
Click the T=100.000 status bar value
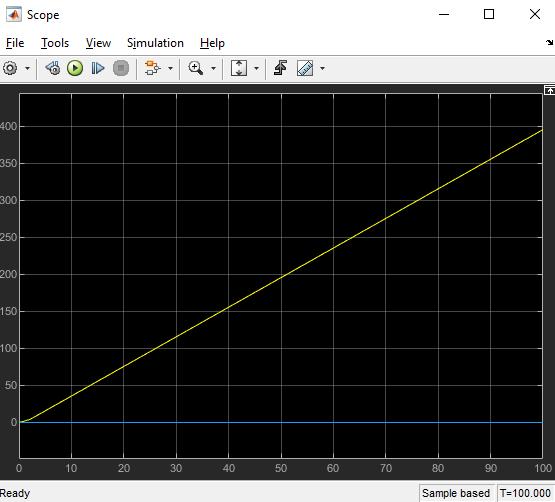525,493
